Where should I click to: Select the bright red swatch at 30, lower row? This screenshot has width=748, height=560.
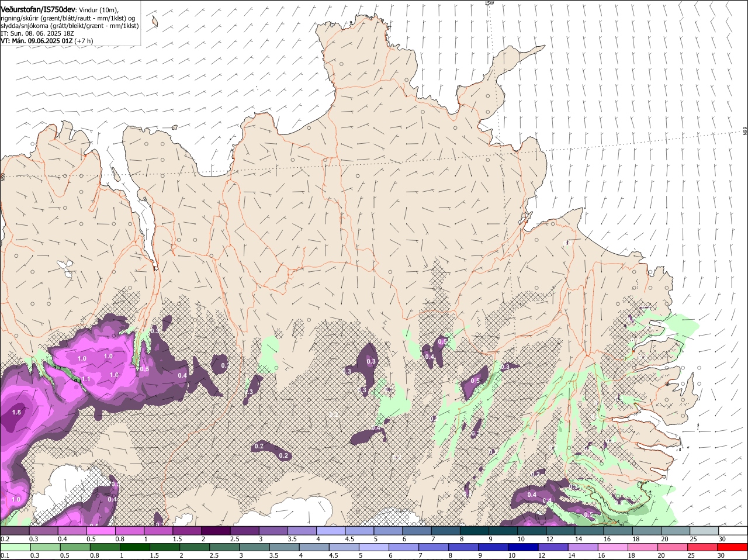[x=732, y=547]
